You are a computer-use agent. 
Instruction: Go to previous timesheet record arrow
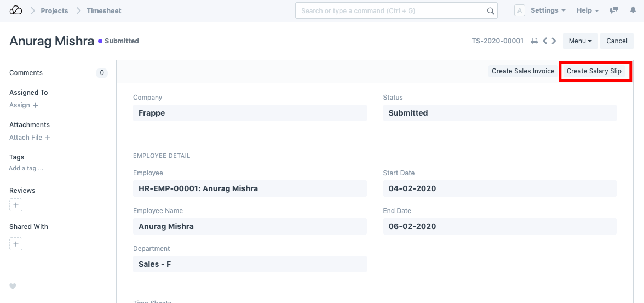[545, 41]
